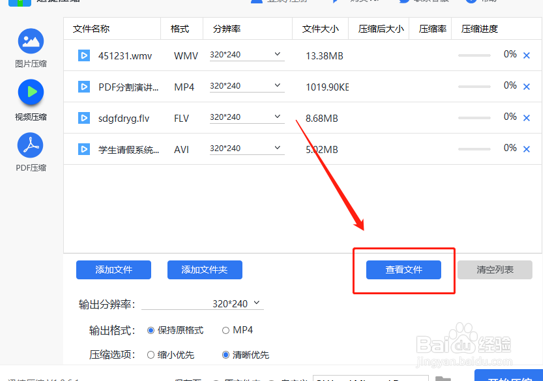This screenshot has height=381, width=543.
Task: Click progress bar for 451231.wmv row
Action: pos(474,55)
